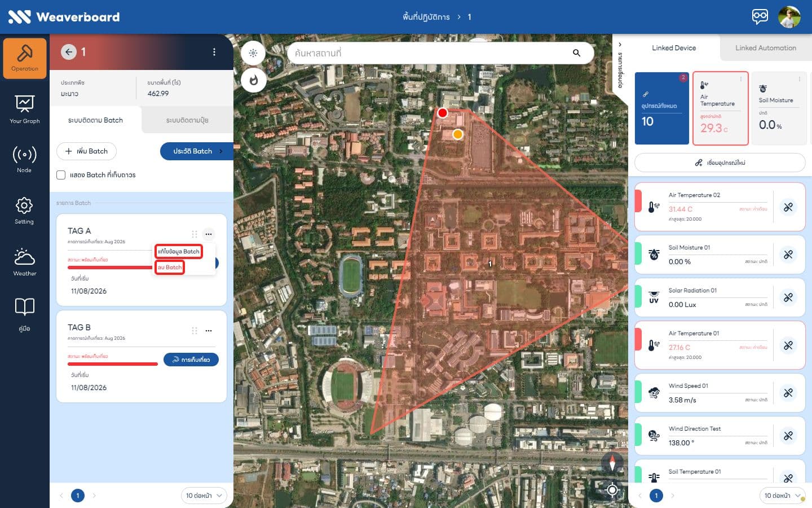Go back with the arrow beside 1
The height and width of the screenshot is (508, 812).
pos(69,52)
